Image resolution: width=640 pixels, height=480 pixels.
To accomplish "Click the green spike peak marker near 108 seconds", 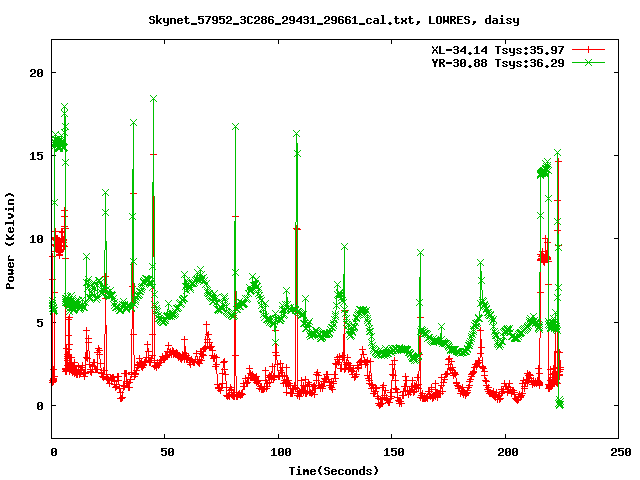I will (x=296, y=134).
